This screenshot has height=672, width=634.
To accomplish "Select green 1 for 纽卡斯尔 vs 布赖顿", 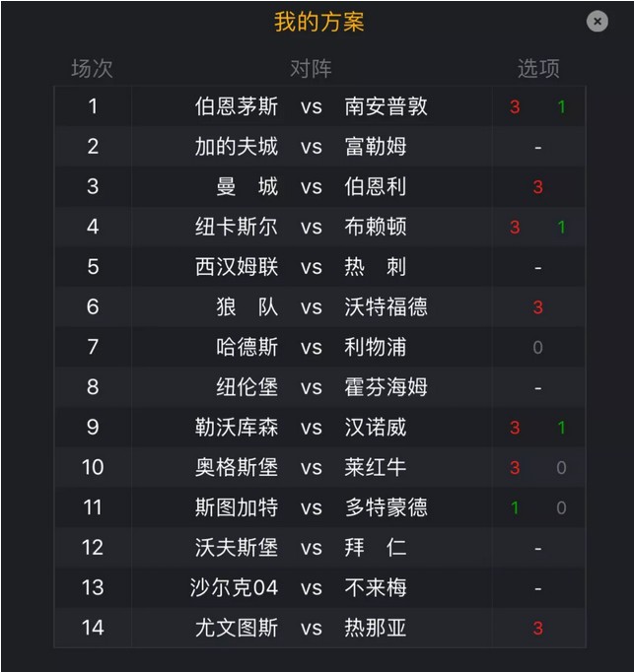I will pos(561,228).
